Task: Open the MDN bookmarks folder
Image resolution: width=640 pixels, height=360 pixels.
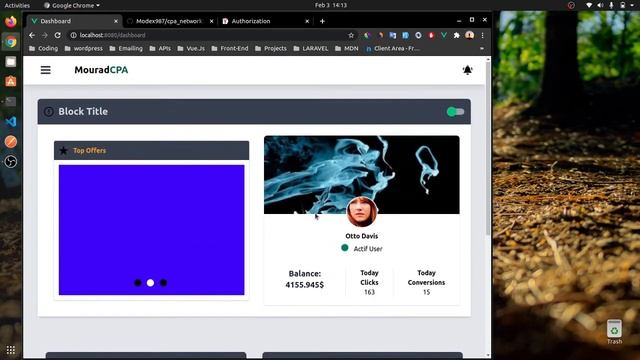Action: (x=347, y=49)
